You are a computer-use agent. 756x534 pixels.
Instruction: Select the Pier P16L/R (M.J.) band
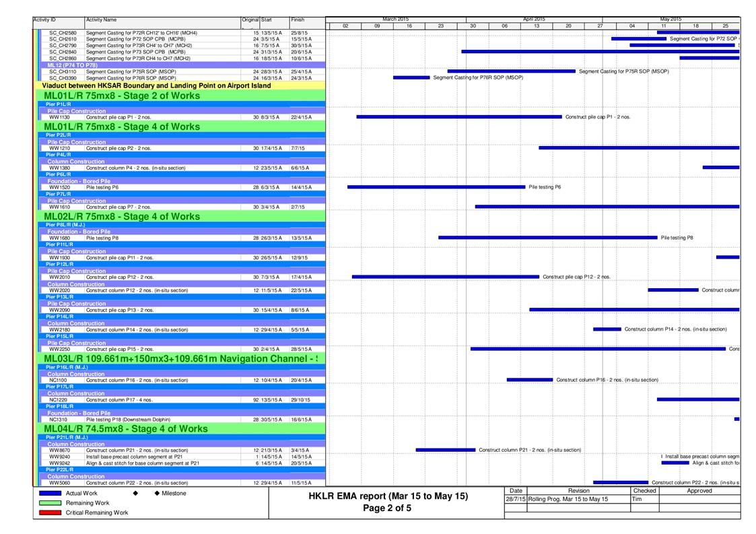point(182,367)
